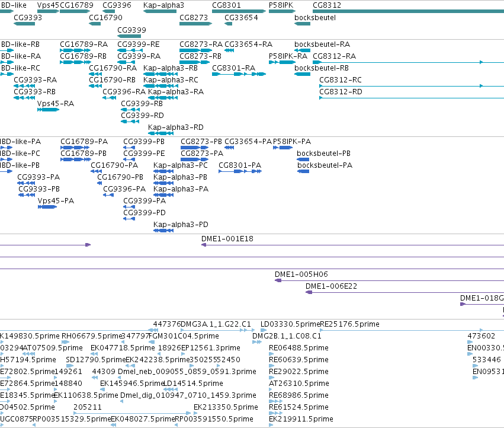This screenshot has width=504, height=428.
Task: Click transcript CG9396-RA
Action: pos(124,92)
